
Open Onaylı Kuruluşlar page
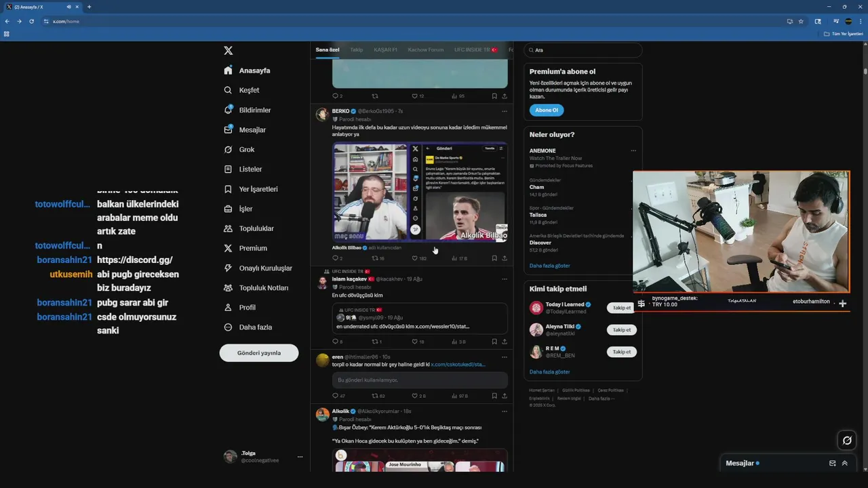point(258,268)
